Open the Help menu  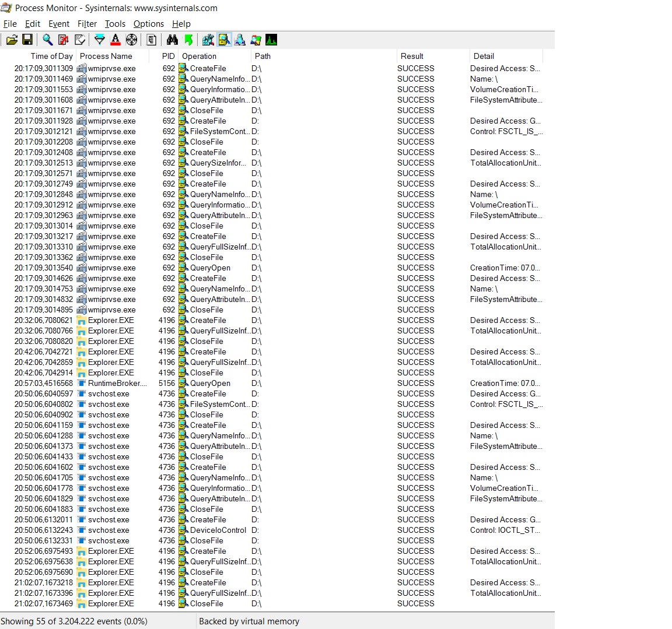pyautogui.click(x=181, y=24)
